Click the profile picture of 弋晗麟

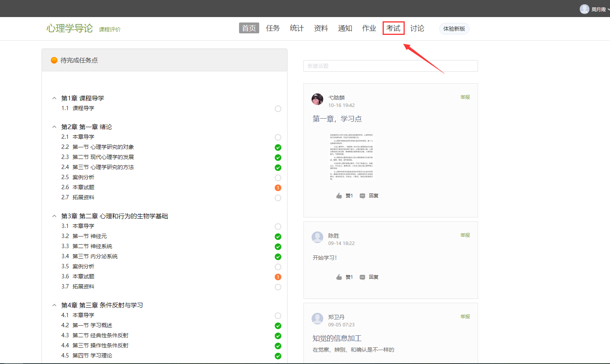coord(317,99)
